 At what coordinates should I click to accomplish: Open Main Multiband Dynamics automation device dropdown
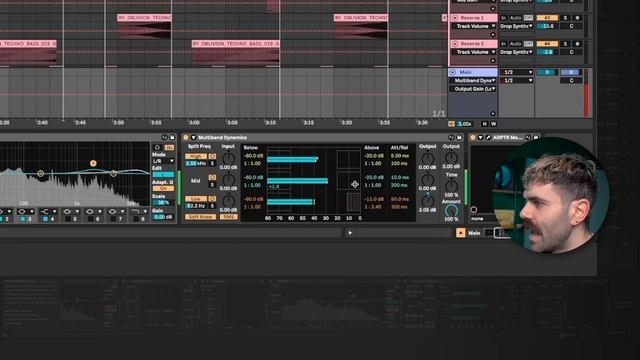pos(474,80)
